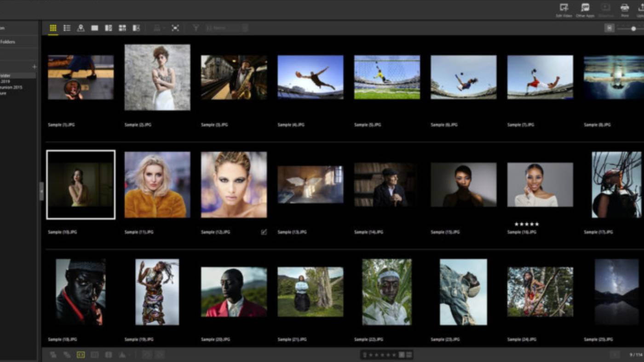Select the Sample (4).JPG thumbnail

(x=310, y=77)
